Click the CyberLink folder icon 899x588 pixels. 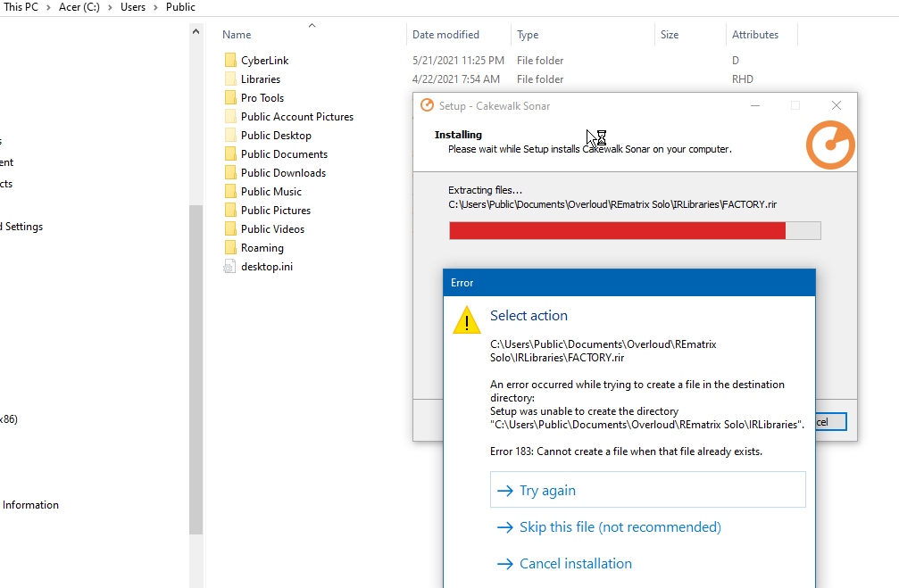(230, 61)
